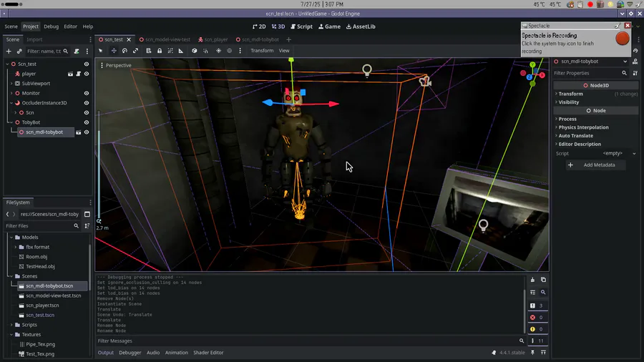The width and height of the screenshot is (644, 362).
Task: Toggle snap mode in viewport toolbar
Action: [x=205, y=51]
